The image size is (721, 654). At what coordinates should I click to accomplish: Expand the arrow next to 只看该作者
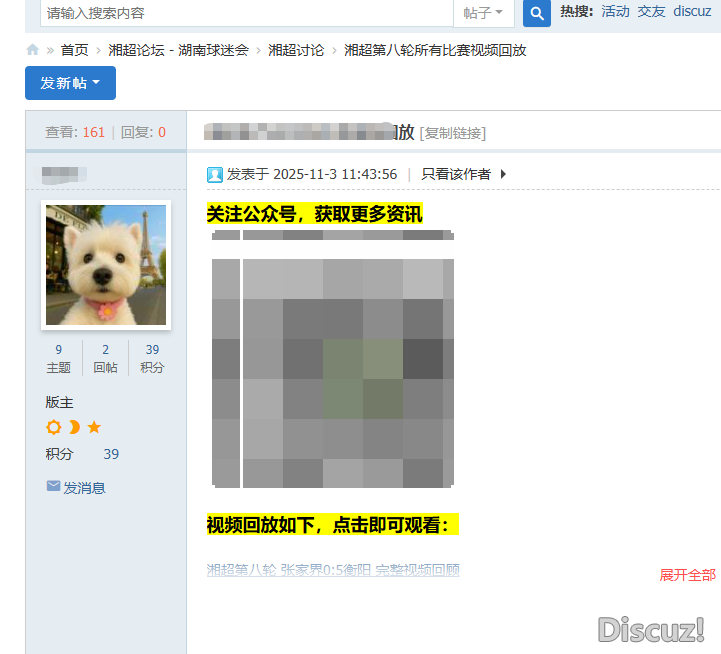(x=503, y=174)
